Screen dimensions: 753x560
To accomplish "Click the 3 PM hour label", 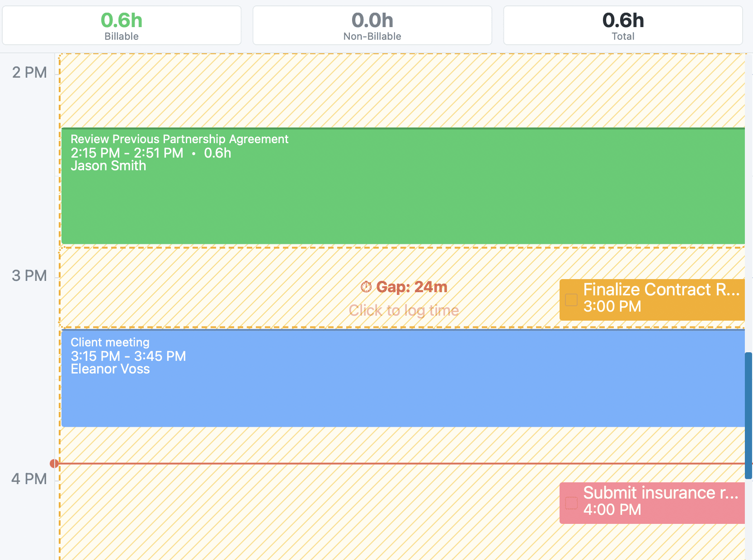I will pos(29,275).
